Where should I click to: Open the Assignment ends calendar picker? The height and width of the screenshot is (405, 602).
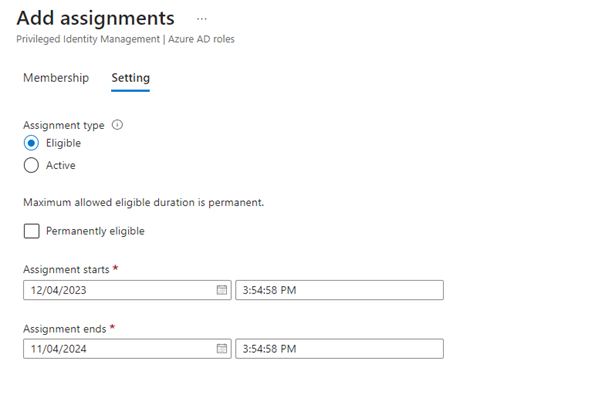coord(222,348)
